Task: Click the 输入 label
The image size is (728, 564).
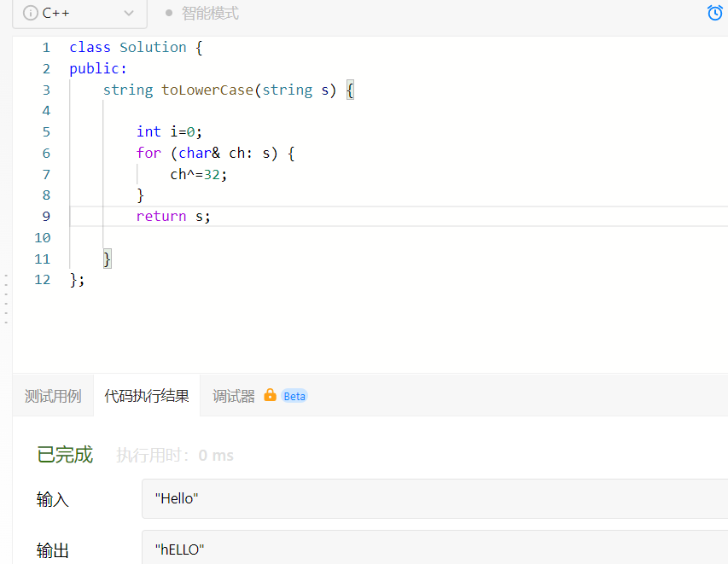Action: (x=52, y=500)
